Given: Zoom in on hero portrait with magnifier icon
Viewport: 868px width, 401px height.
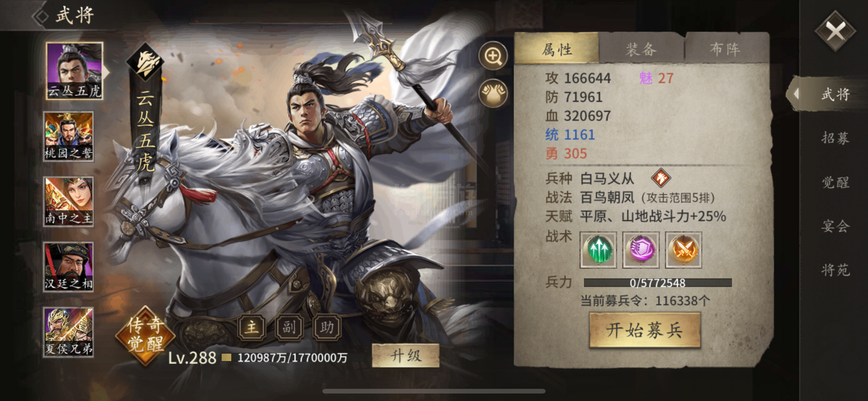Looking at the screenshot, I should [x=493, y=56].
